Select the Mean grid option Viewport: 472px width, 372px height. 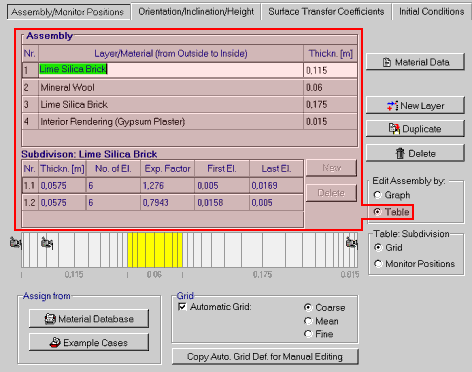click(321, 321)
